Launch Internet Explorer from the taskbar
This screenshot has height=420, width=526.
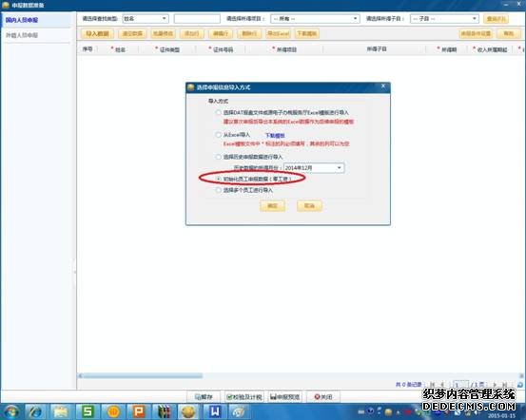pyautogui.click(x=35, y=411)
